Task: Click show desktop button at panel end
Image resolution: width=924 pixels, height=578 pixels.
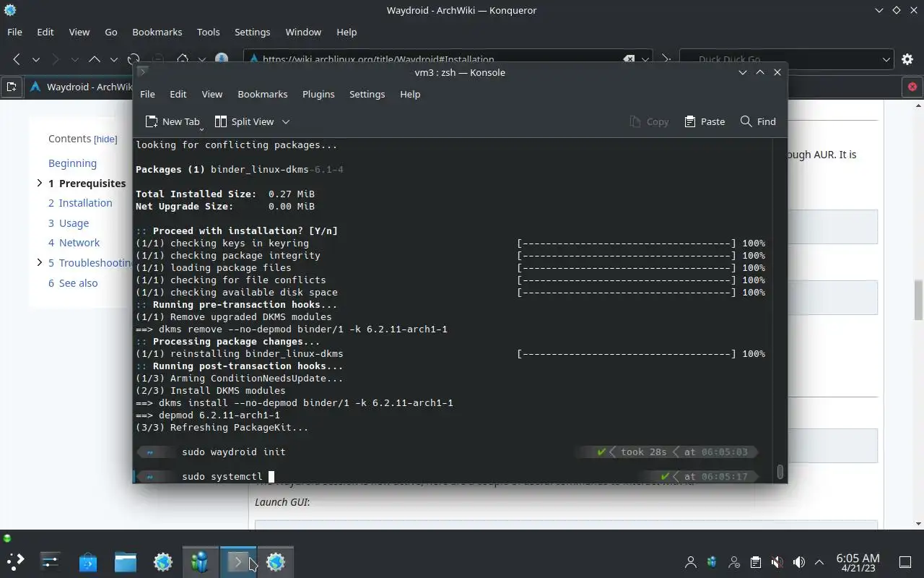Action: coord(905,562)
